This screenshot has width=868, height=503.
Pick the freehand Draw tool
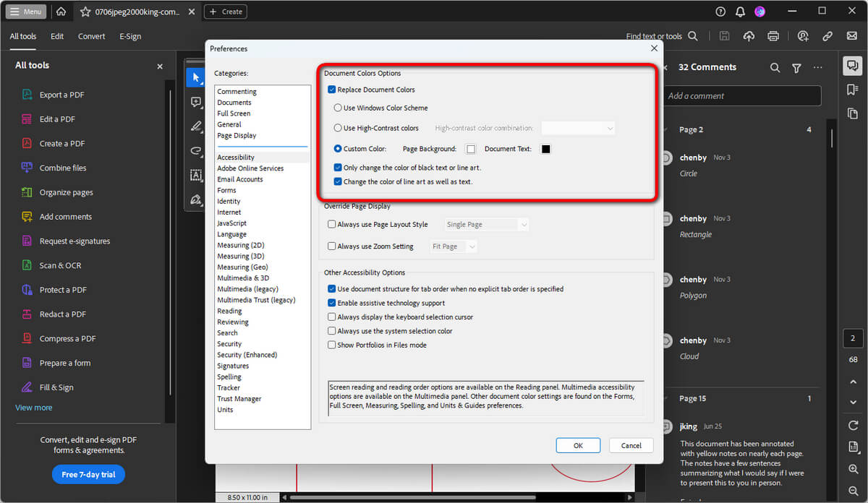pyautogui.click(x=195, y=152)
